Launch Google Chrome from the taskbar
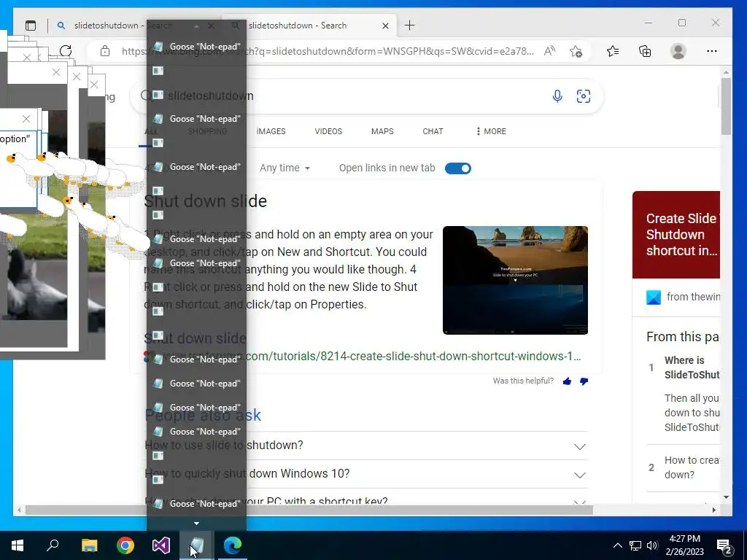 pos(125,545)
